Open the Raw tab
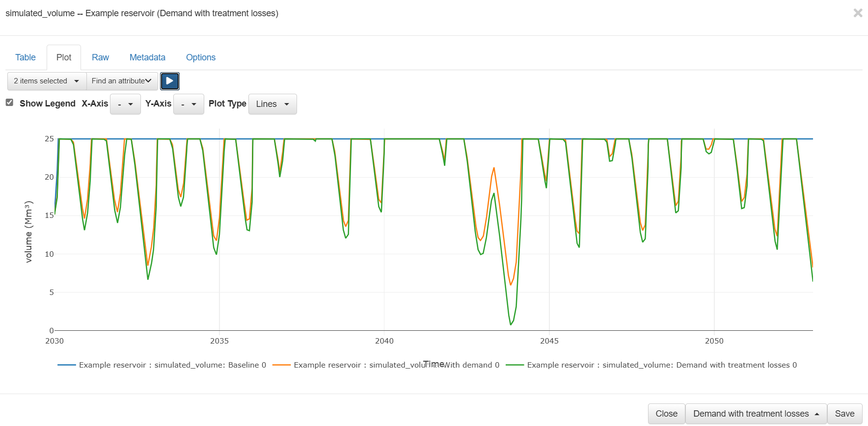The height and width of the screenshot is (426, 868). pyautogui.click(x=100, y=57)
